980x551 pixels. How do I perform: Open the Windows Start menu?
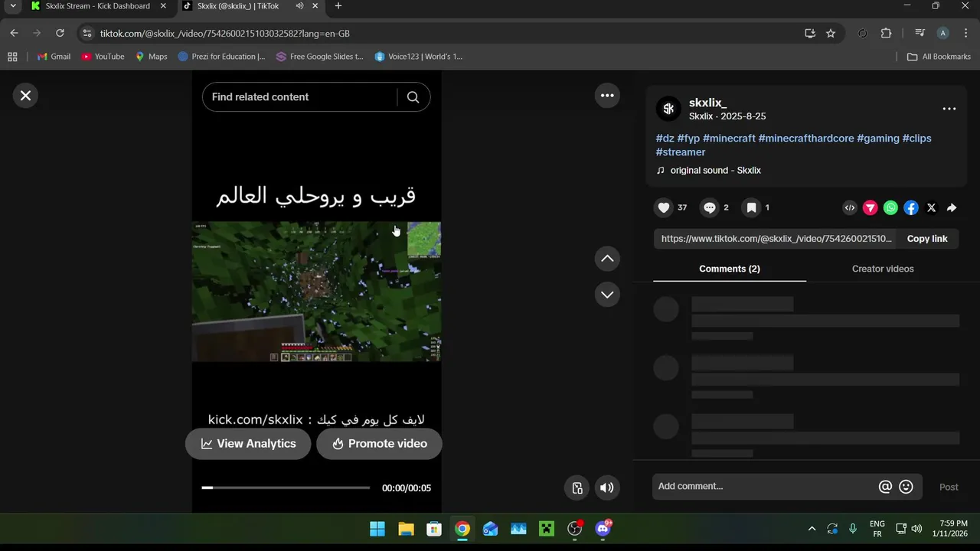[377, 529]
